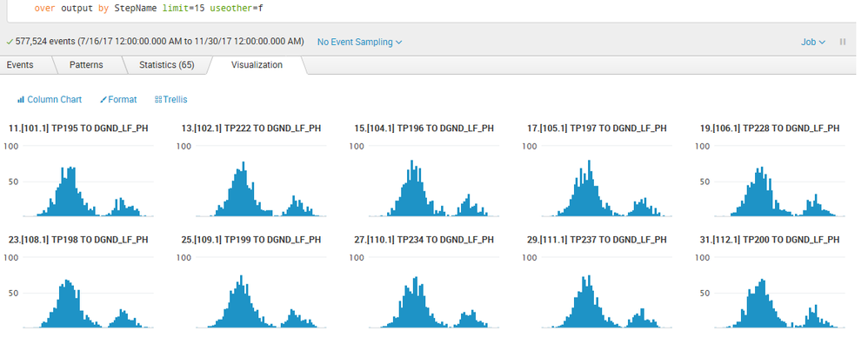Click the search query input field
868x344 pixels.
[x=431, y=10]
